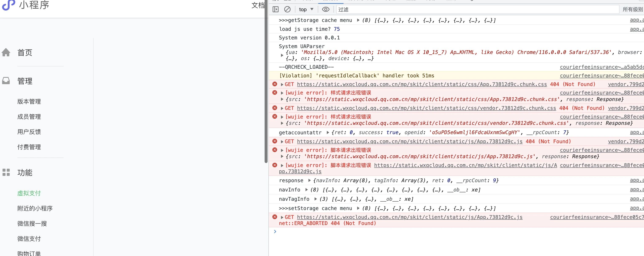Click the eye live expression icon
Viewport: 644px width, 256px height.
click(326, 9)
